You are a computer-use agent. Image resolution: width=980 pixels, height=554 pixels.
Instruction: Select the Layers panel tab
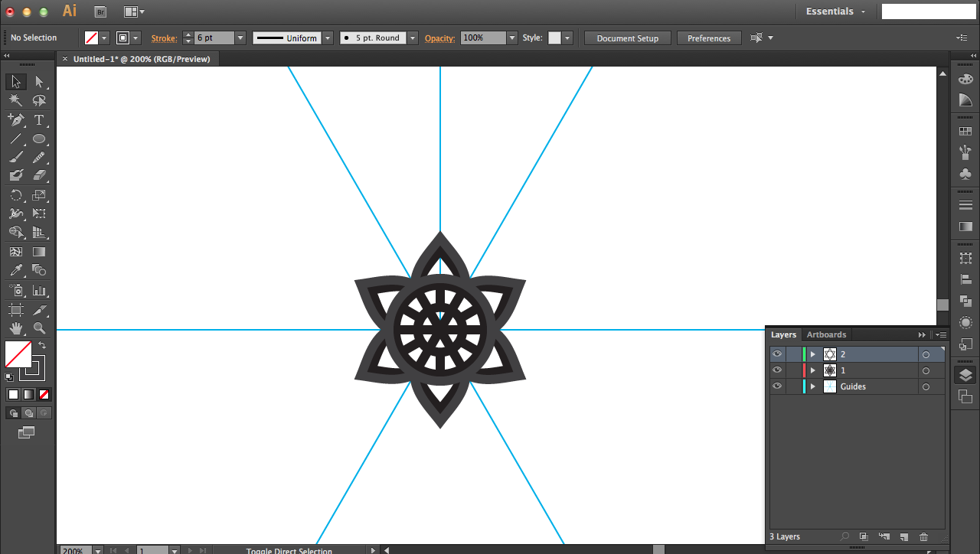coord(783,334)
